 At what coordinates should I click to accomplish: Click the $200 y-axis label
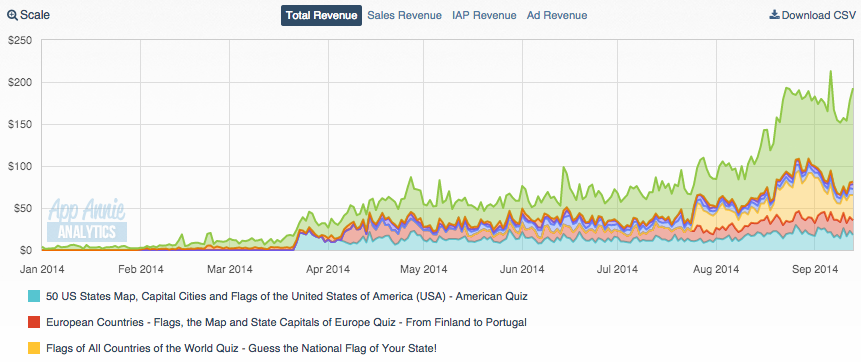coord(21,82)
